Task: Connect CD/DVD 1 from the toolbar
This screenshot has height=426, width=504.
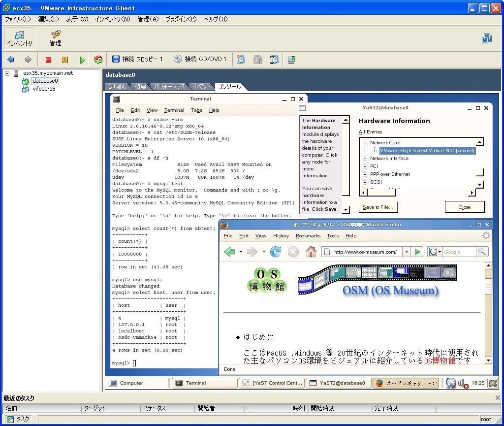Action: 200,59
